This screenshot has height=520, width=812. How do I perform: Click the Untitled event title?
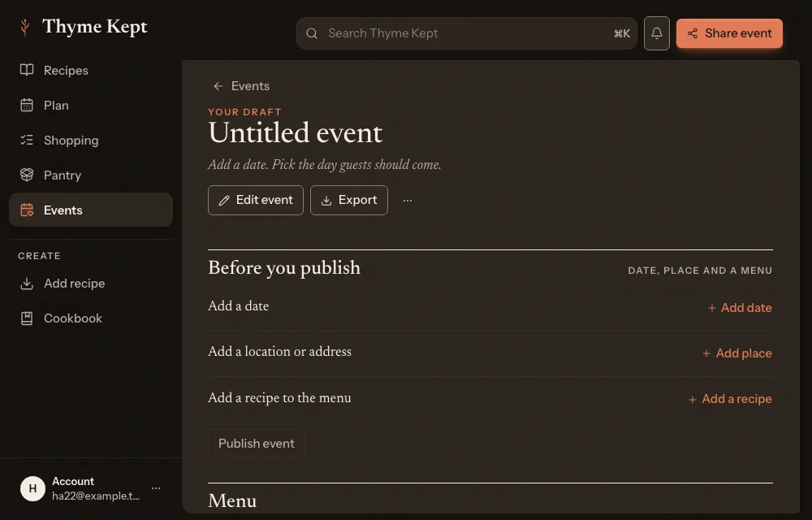point(296,133)
